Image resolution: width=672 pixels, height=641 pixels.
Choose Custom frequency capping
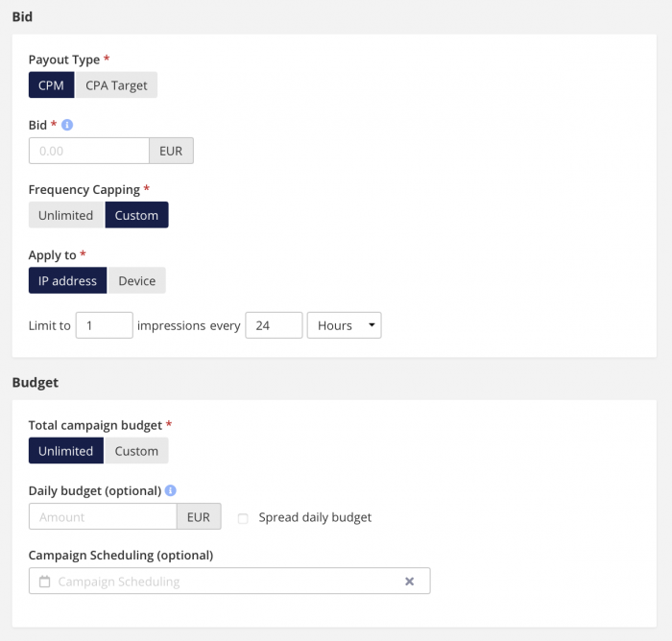136,215
